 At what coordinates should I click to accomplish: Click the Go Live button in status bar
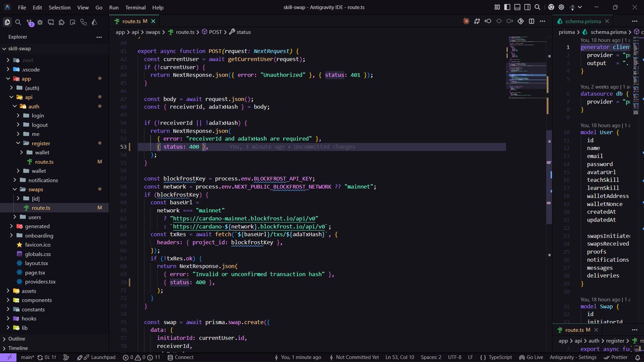[531, 357]
